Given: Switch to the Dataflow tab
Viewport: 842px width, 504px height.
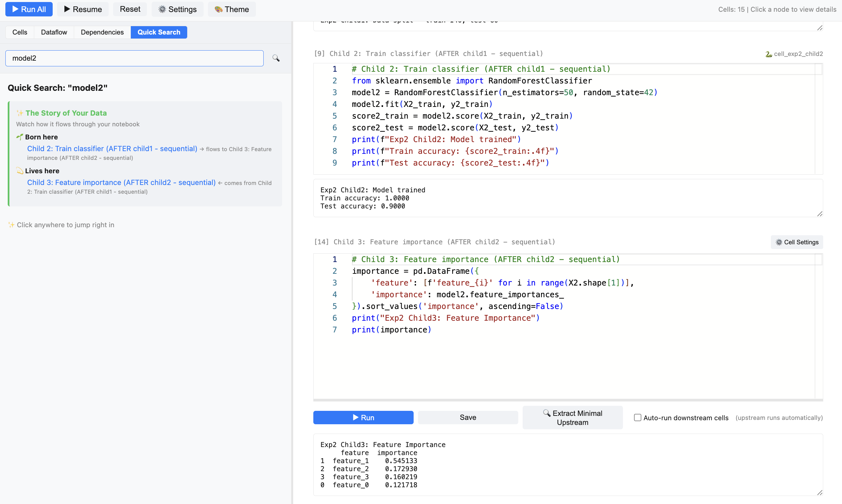Looking at the screenshot, I should pos(54,32).
